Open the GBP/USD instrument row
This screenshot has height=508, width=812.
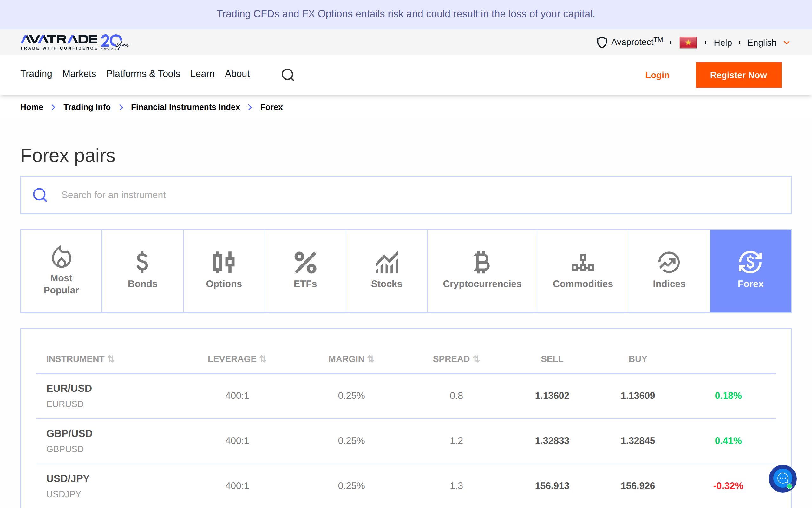point(406,441)
